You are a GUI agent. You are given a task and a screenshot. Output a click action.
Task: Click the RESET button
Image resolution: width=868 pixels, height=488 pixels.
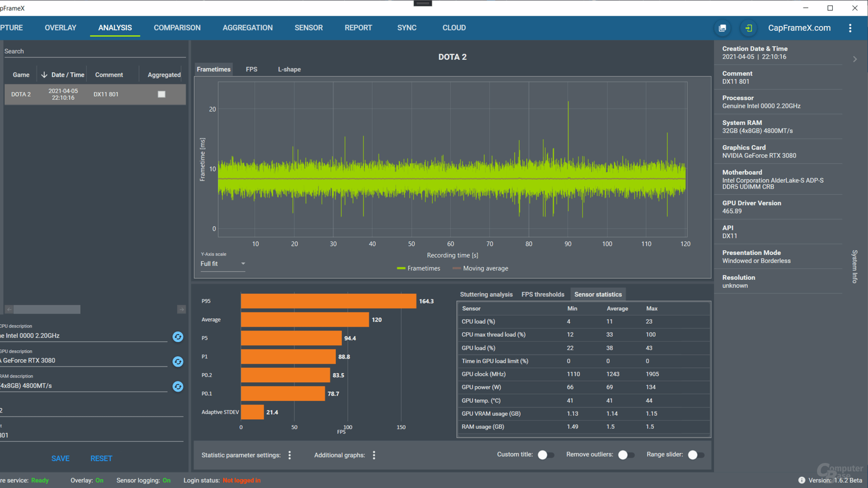[x=101, y=459]
